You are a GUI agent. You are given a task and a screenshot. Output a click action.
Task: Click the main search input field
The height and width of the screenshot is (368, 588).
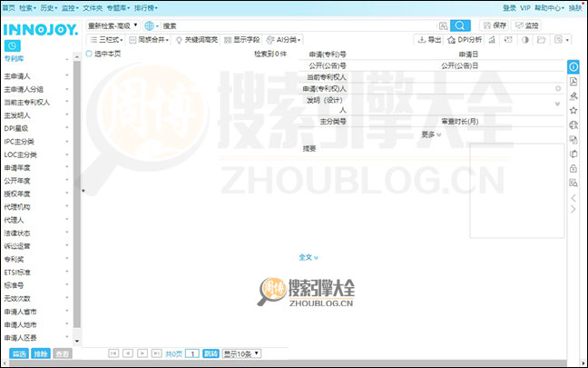(x=299, y=25)
